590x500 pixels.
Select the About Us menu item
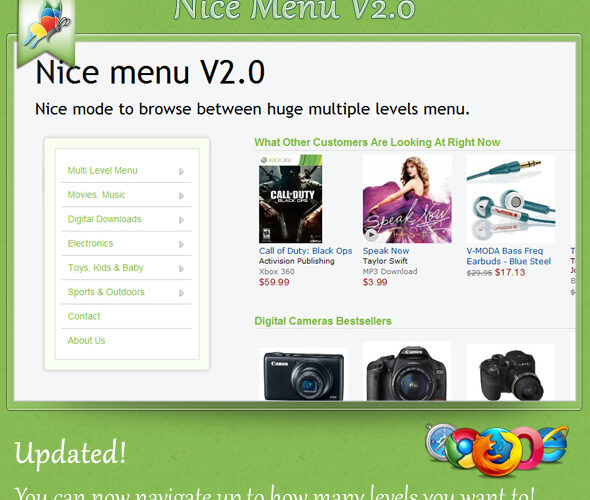(126, 340)
